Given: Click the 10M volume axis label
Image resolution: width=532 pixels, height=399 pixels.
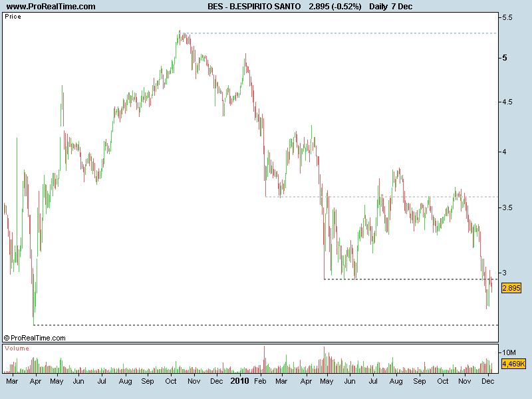Looking at the screenshot, I should click(509, 352).
